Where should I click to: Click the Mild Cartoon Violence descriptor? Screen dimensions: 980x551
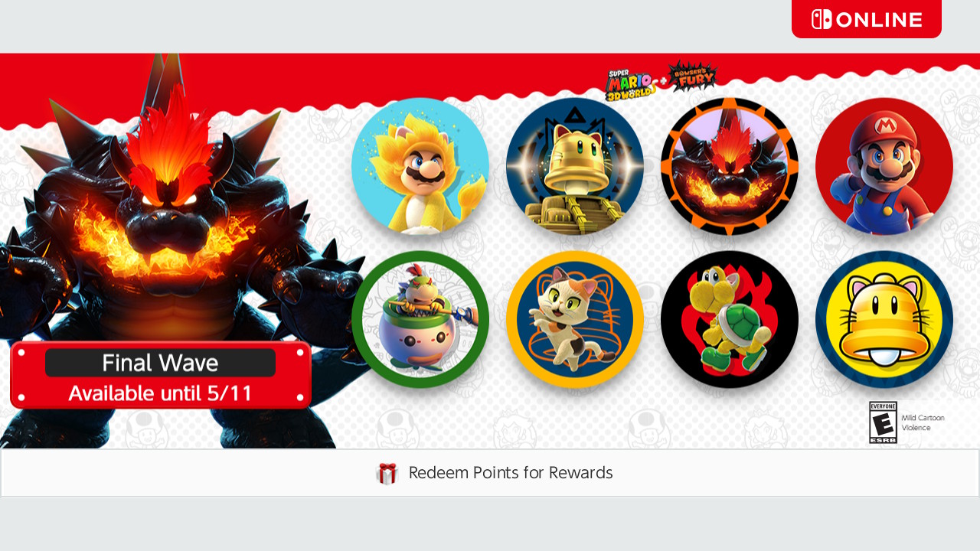point(923,422)
